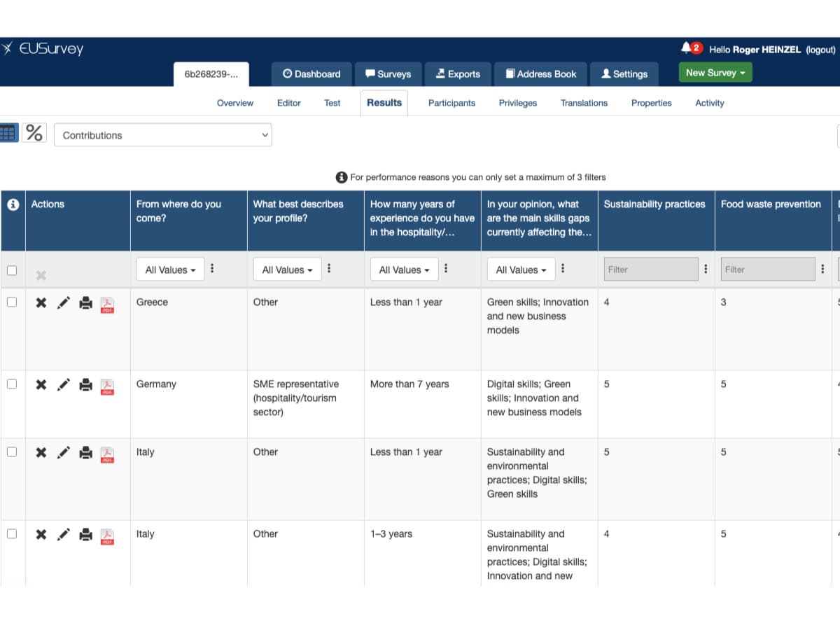Image resolution: width=840 pixels, height=630 pixels.
Task: Select the Germany row checkbox
Action: tap(12, 384)
